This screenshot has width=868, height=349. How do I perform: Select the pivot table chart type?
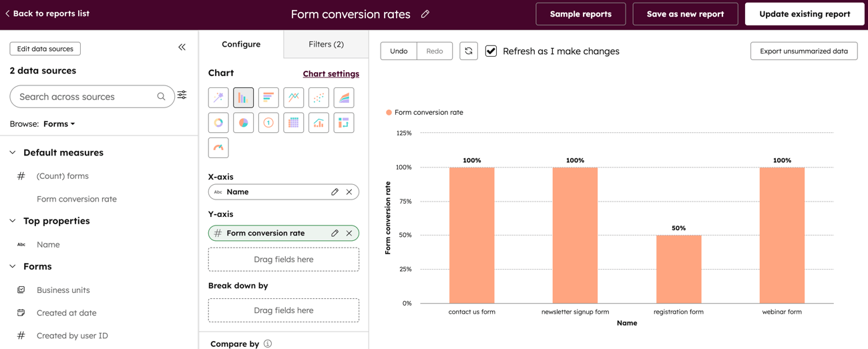coord(344,123)
